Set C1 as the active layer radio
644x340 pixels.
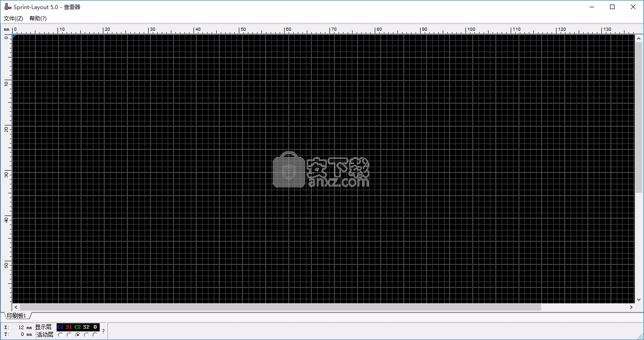click(60, 335)
